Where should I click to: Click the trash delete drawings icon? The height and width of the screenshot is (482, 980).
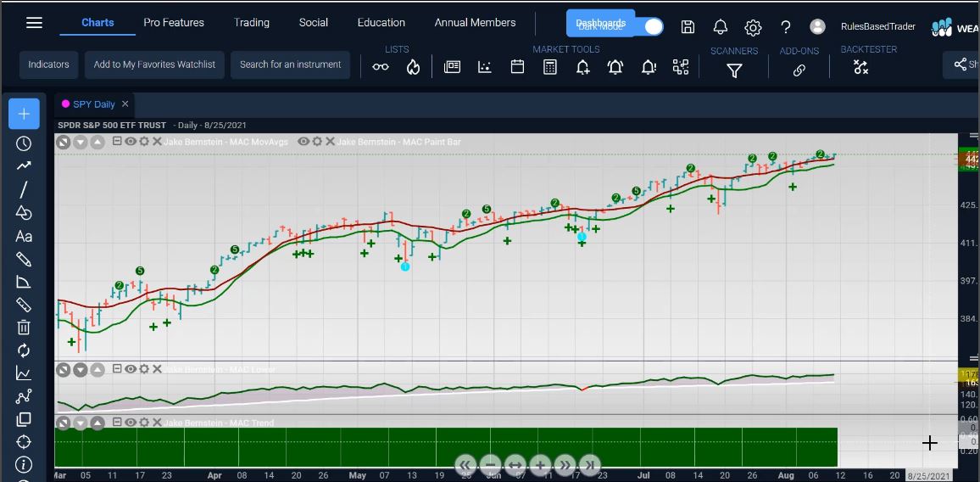[24, 328]
